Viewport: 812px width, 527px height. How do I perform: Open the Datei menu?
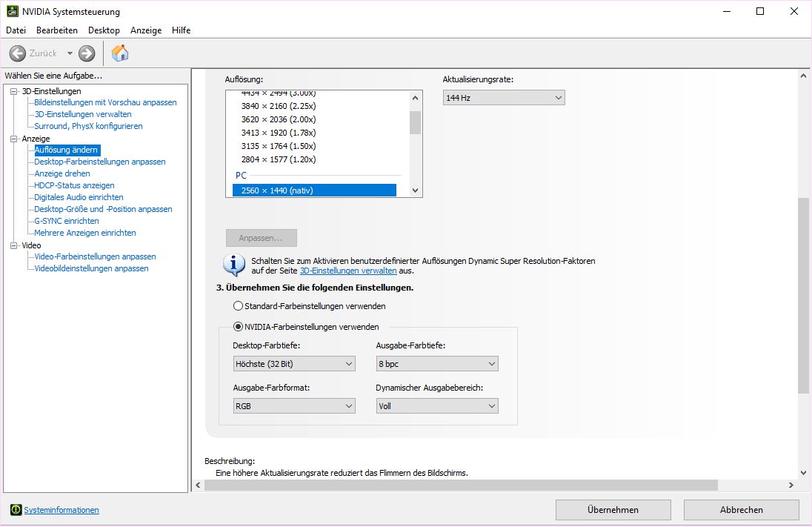coord(16,30)
